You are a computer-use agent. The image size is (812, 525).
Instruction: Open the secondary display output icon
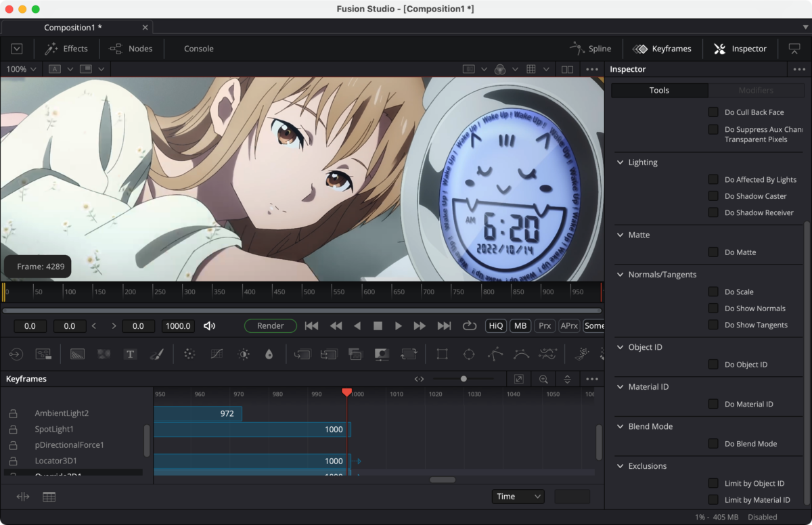pyautogui.click(x=794, y=49)
